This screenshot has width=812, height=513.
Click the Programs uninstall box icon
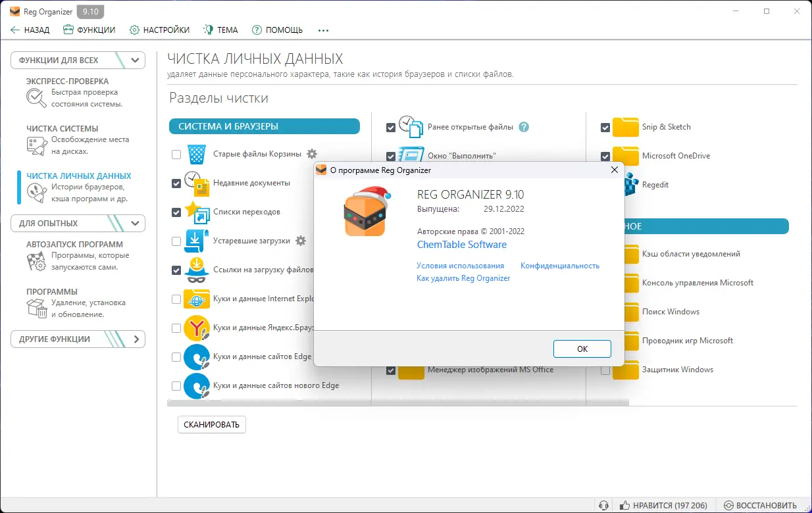pos(36,308)
